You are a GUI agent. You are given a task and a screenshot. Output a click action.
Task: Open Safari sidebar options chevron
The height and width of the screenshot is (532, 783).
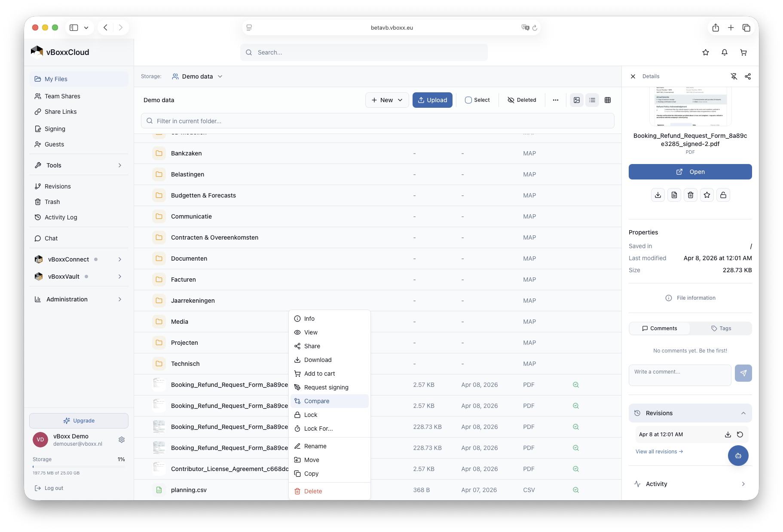[x=86, y=27]
